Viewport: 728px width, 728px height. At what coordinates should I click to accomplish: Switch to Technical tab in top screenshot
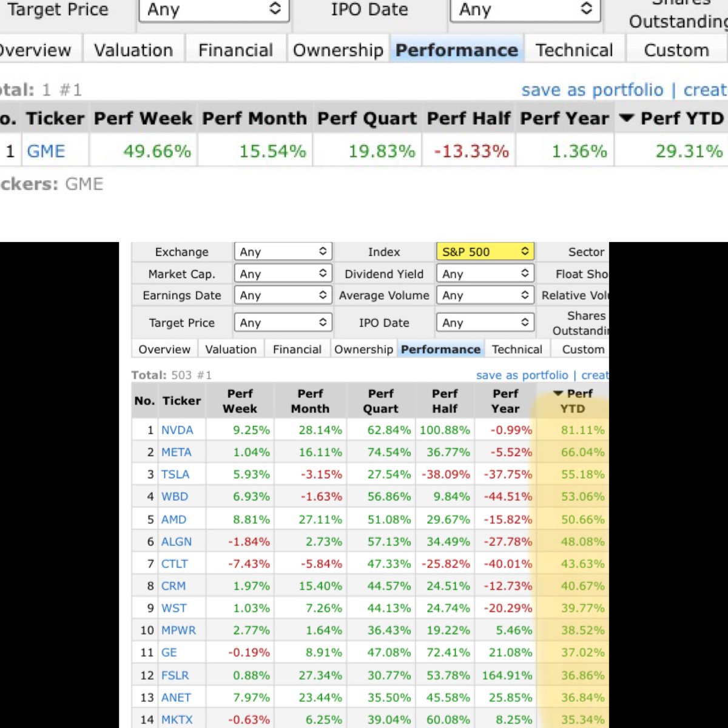(574, 50)
